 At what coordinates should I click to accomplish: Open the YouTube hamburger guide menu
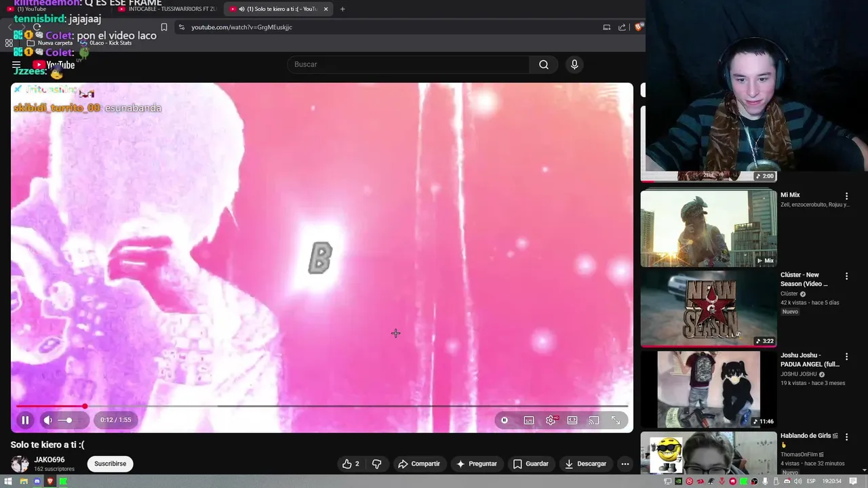click(x=16, y=65)
